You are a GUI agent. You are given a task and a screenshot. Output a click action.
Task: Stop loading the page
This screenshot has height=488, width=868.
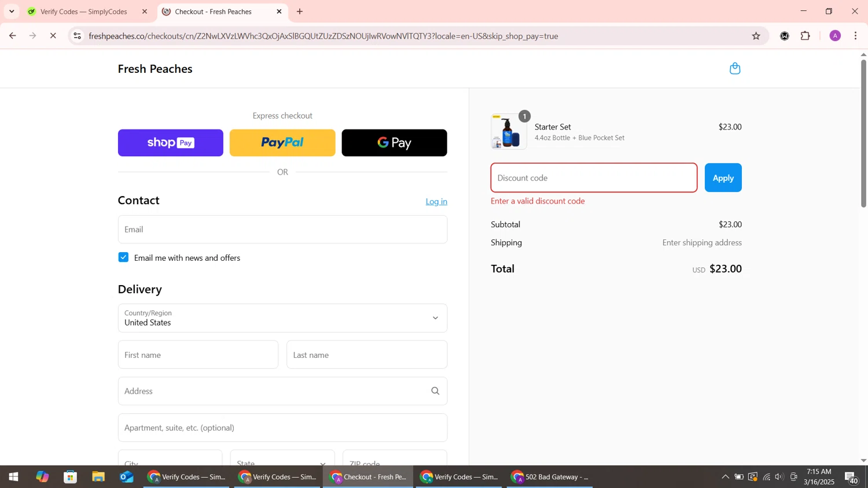(x=53, y=36)
